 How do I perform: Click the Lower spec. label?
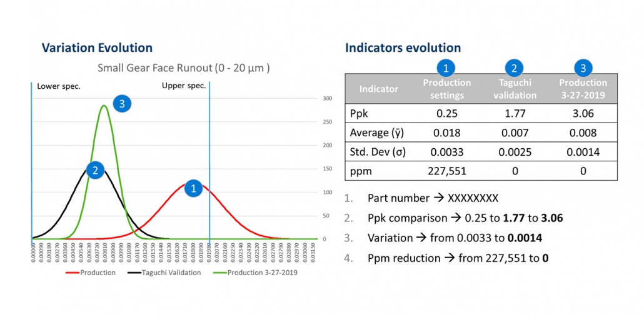point(58,86)
